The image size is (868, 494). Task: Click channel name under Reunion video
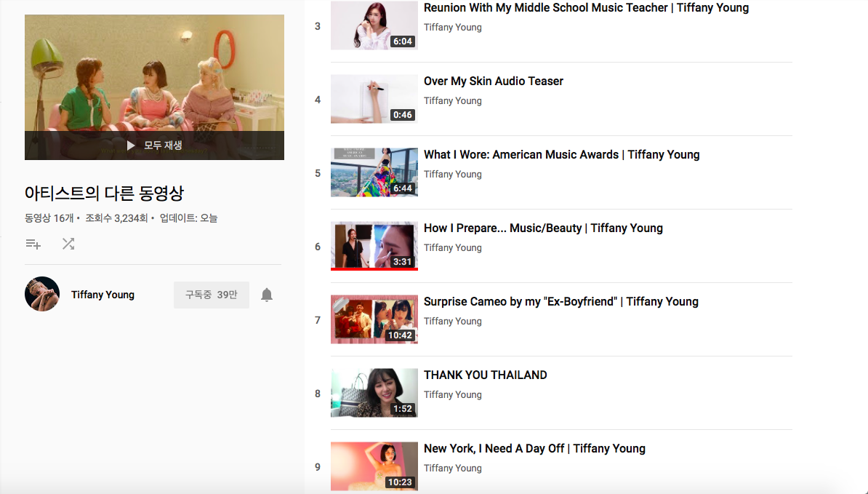[453, 27]
